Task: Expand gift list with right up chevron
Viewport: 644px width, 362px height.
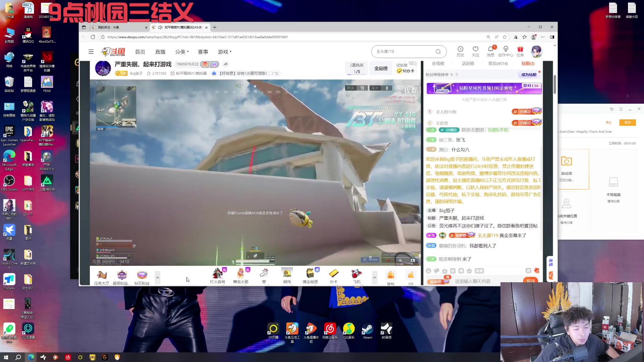Action: pos(375,277)
